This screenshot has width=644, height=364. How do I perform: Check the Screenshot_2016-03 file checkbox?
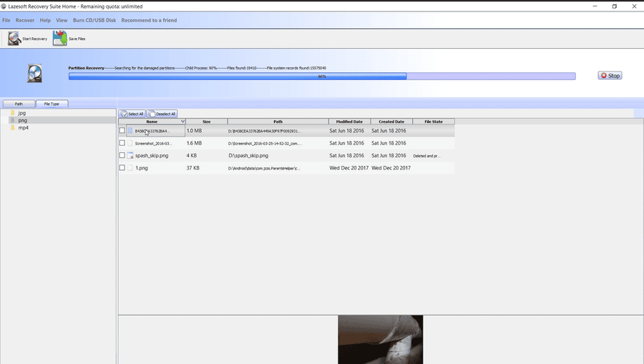122,143
